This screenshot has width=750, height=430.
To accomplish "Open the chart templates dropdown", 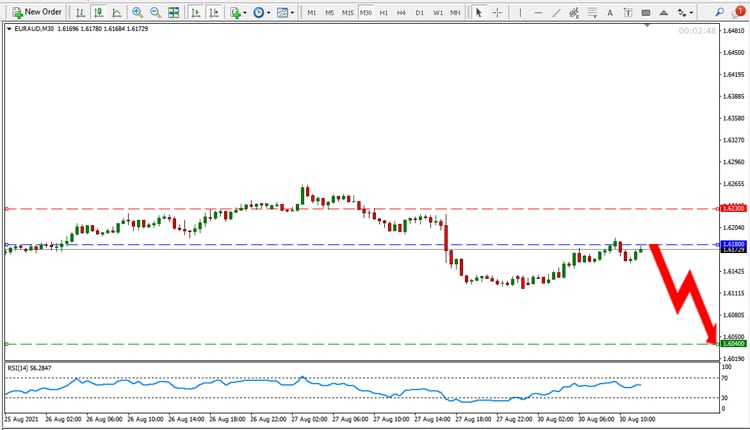I will click(x=285, y=12).
